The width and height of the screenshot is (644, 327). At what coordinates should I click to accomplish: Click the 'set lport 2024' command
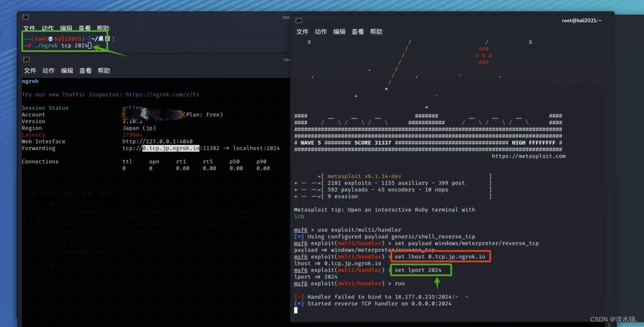click(418, 270)
